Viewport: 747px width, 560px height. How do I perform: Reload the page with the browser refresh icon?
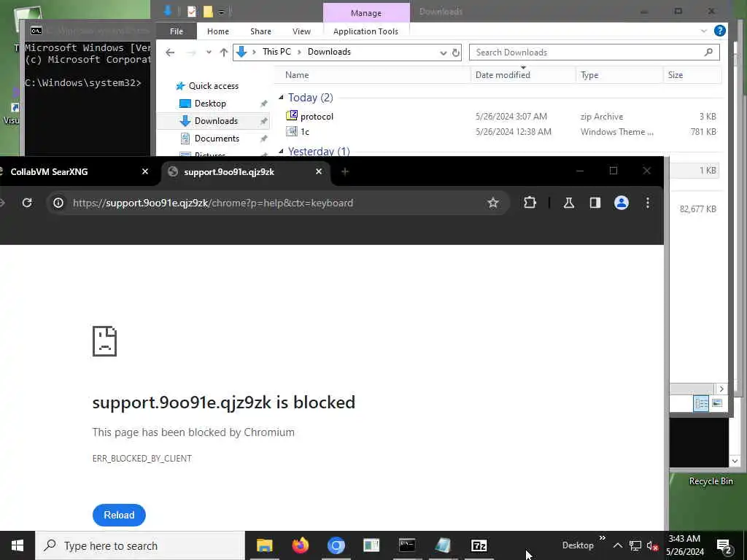[x=27, y=203]
